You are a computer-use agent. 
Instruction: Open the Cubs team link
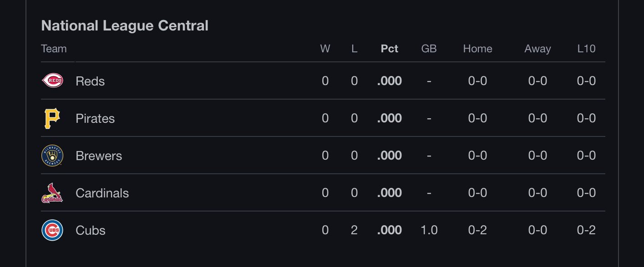click(91, 230)
